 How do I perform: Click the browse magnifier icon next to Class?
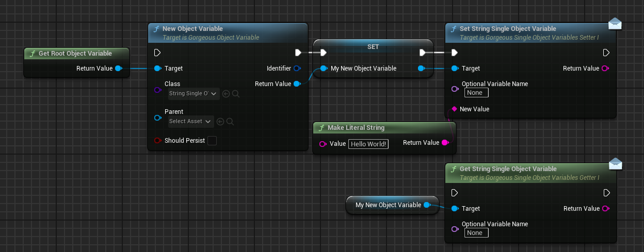(x=235, y=93)
